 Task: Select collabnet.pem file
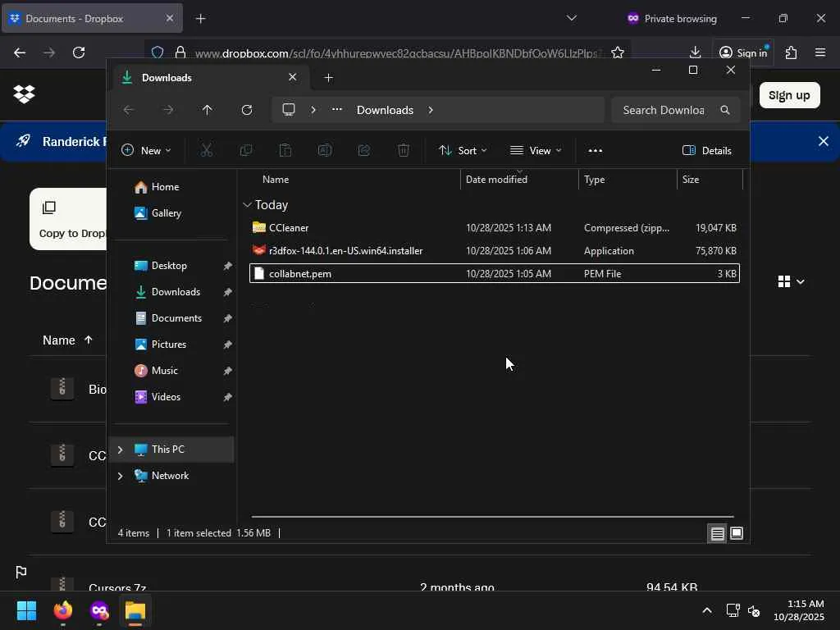(495, 274)
